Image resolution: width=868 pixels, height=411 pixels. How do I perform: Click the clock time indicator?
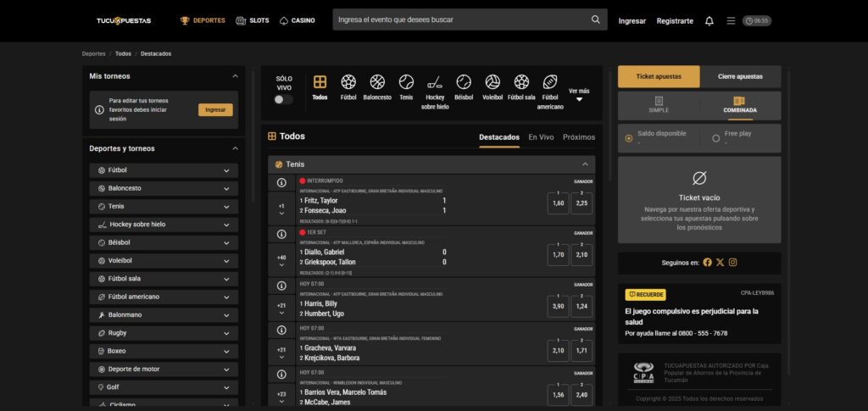click(757, 20)
